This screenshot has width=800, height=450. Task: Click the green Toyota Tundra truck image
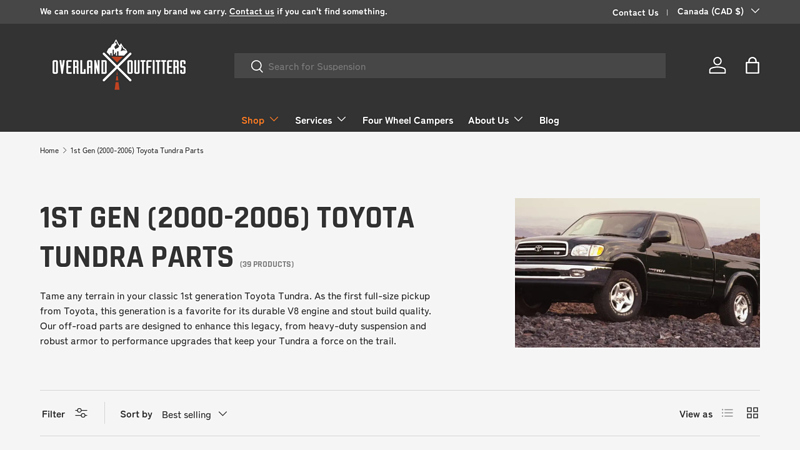click(637, 273)
